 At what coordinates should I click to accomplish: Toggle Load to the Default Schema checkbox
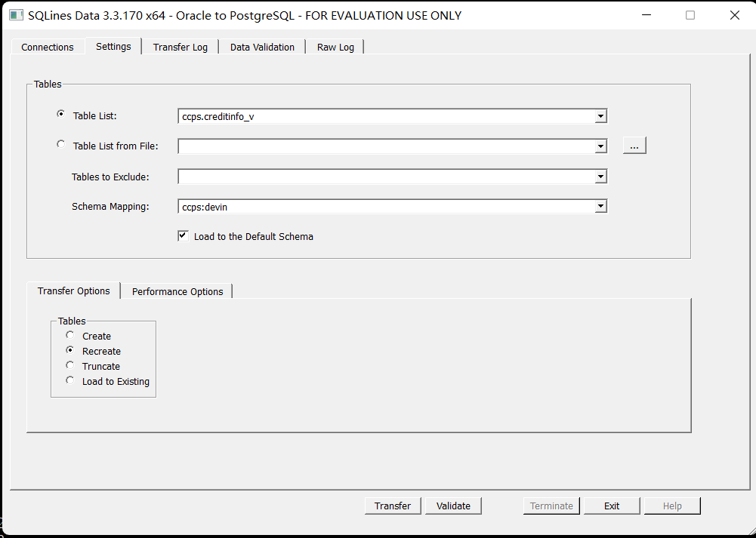(184, 236)
